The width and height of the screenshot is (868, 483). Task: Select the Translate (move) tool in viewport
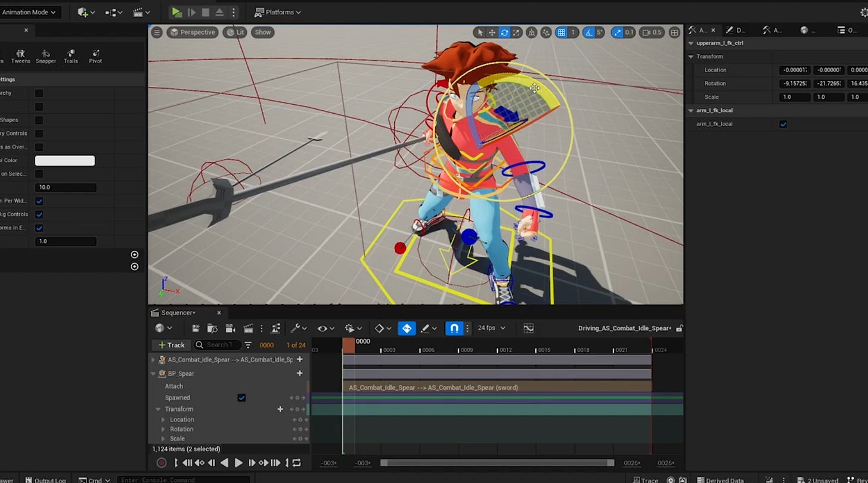pos(492,33)
